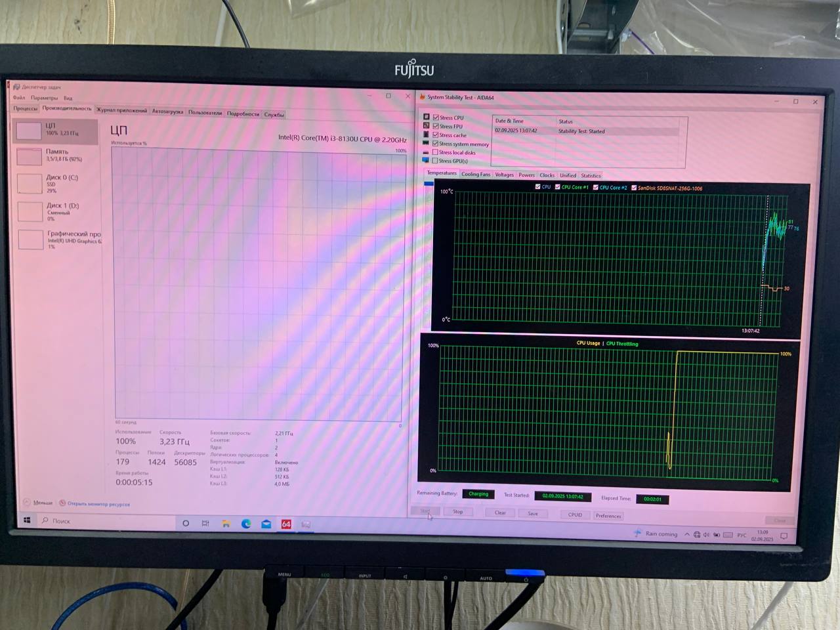
Task: Toggle the CPU Core #1 temperature checkbox
Action: pos(558,187)
